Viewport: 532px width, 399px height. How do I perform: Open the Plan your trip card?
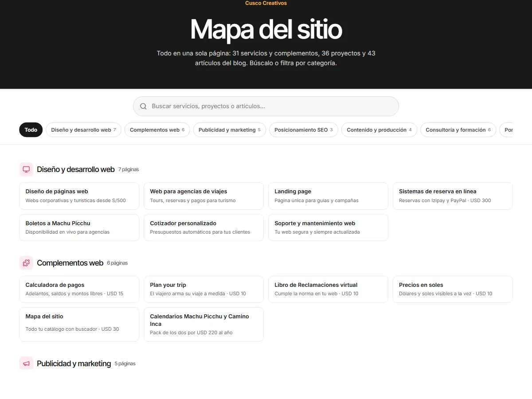tap(204, 289)
